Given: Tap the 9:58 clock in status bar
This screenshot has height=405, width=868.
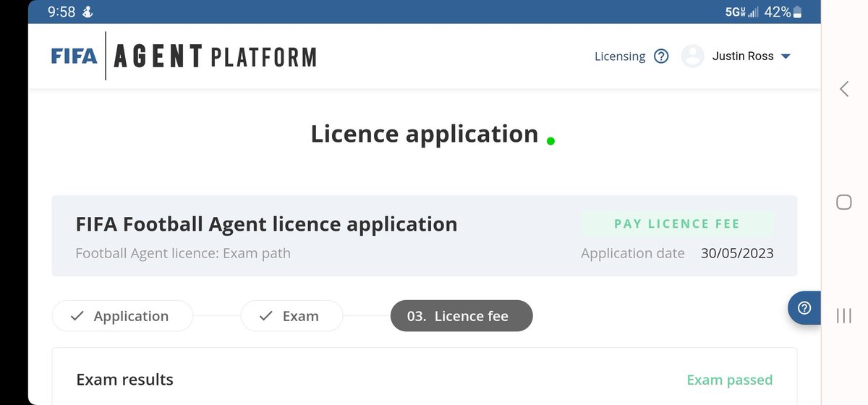Looking at the screenshot, I should [61, 12].
